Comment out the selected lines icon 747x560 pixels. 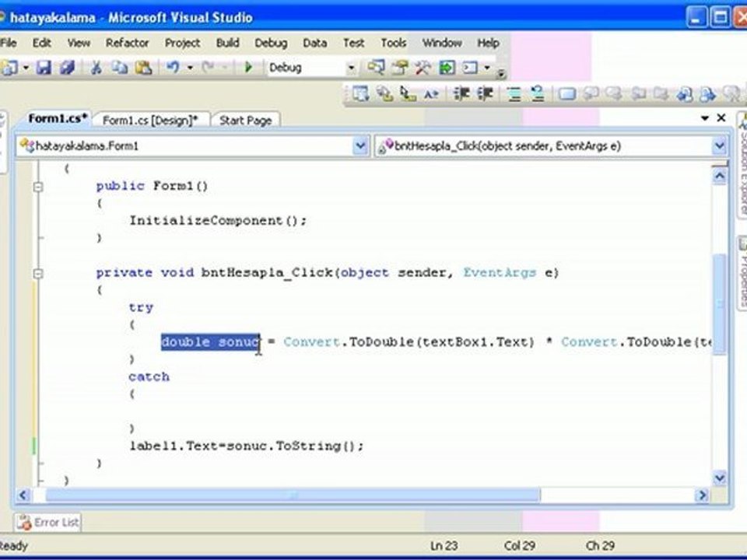click(514, 94)
